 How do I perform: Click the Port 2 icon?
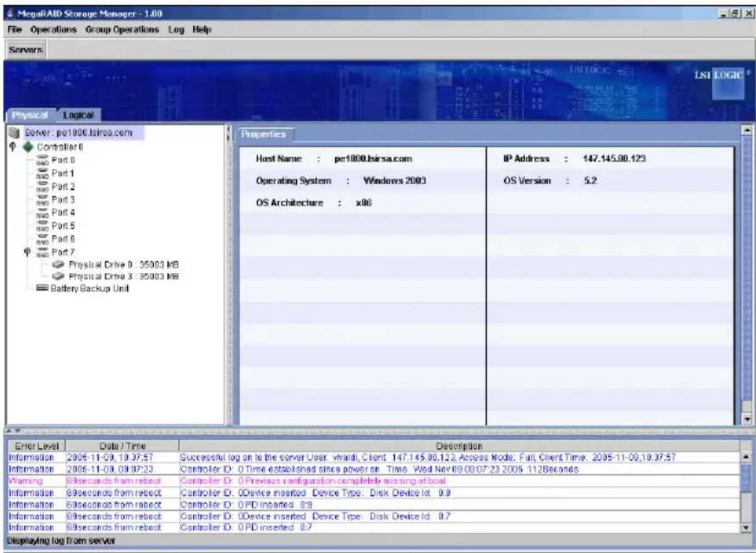43,186
